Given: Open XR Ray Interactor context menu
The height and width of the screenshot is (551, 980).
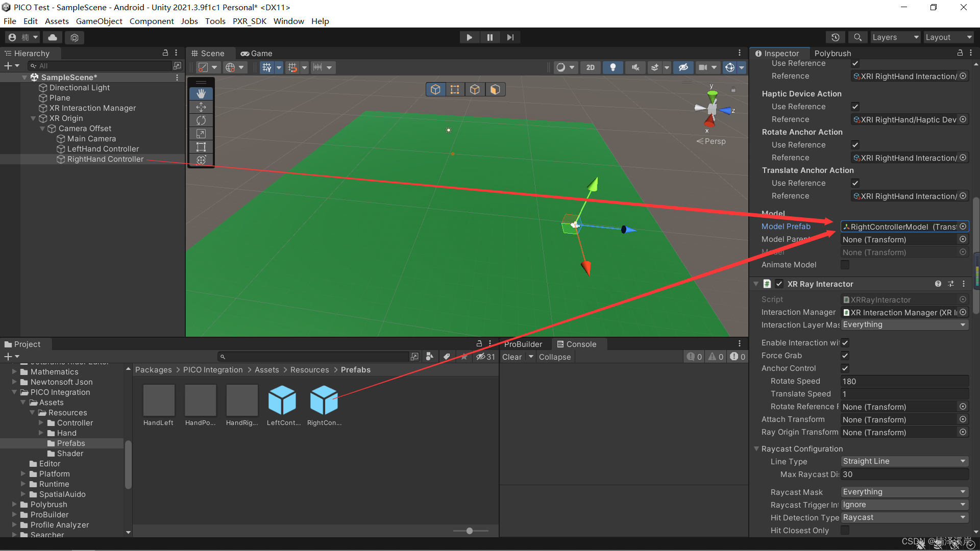Looking at the screenshot, I should click(964, 284).
